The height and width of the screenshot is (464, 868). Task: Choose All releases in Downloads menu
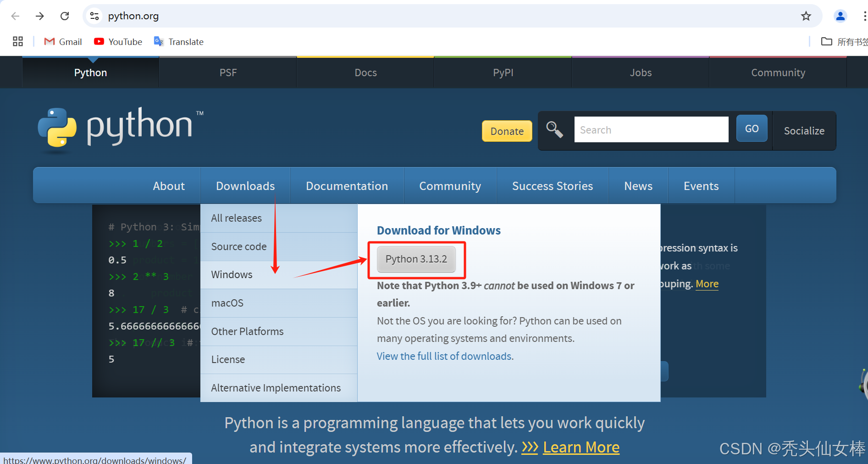click(279, 218)
